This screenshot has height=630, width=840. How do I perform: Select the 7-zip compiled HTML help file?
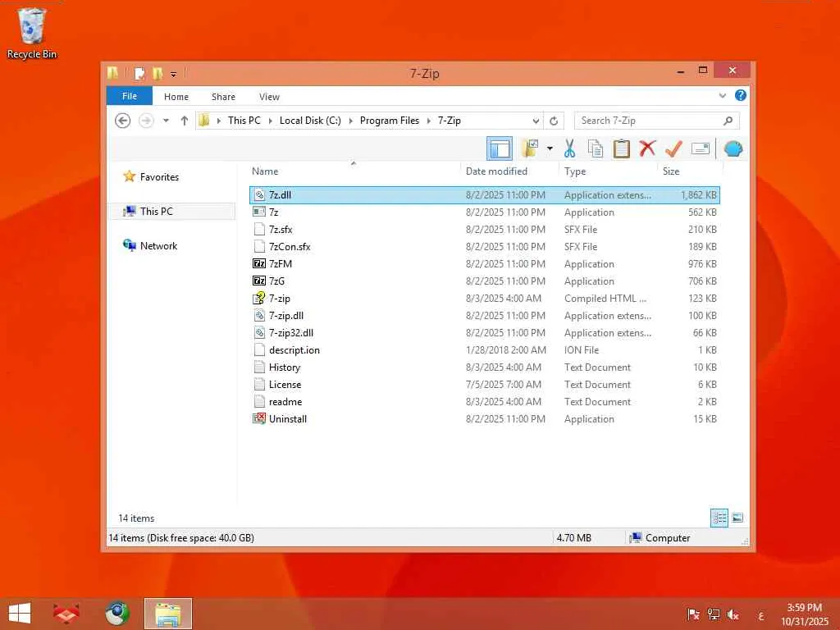484,299
